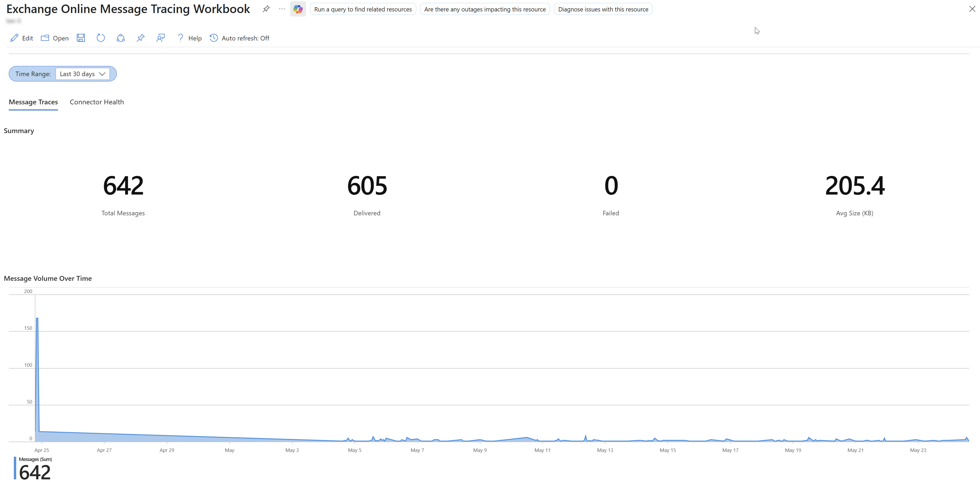The image size is (980, 482).
Task: Click the 'Message Volume Over Time' heading
Action: click(x=48, y=279)
